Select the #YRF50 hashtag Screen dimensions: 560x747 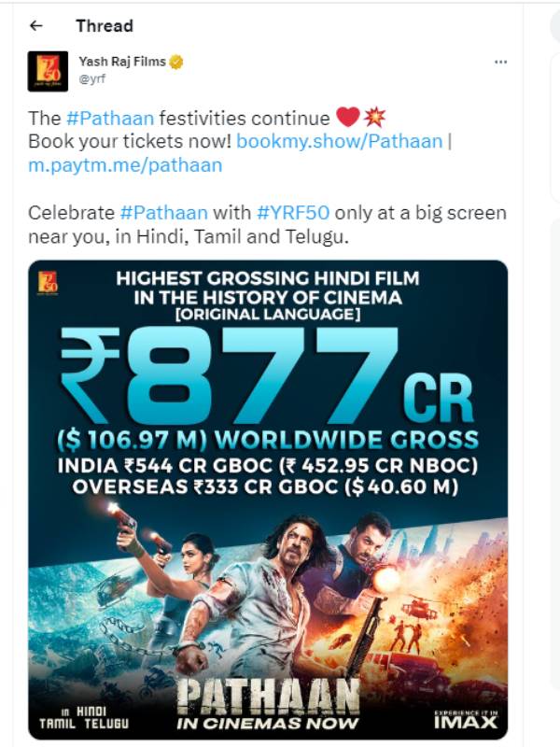tap(292, 212)
